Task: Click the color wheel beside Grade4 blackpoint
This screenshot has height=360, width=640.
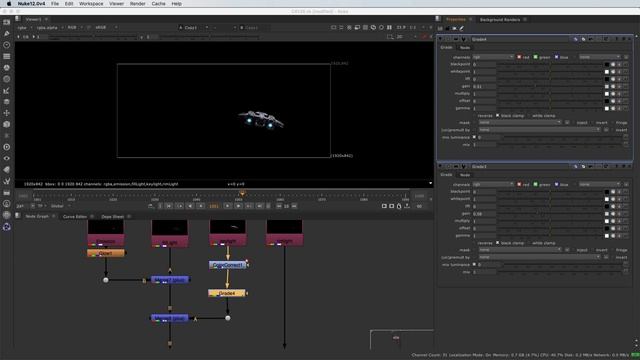Action: coord(613,64)
